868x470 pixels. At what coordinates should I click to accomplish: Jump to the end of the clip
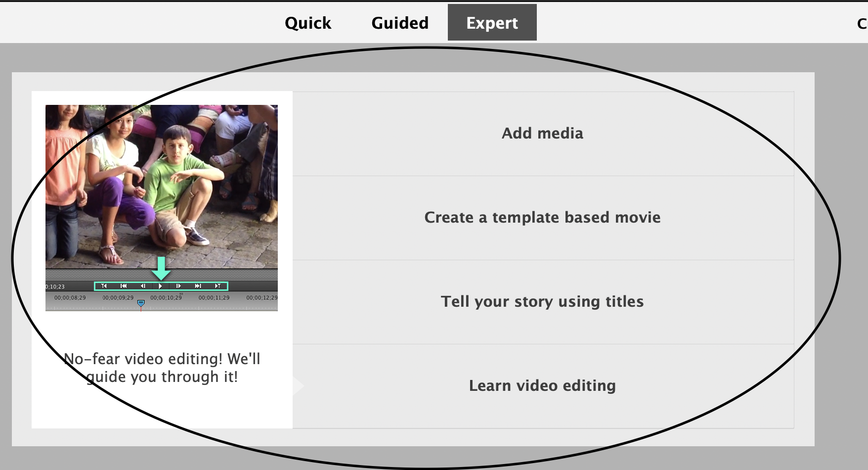(x=198, y=286)
